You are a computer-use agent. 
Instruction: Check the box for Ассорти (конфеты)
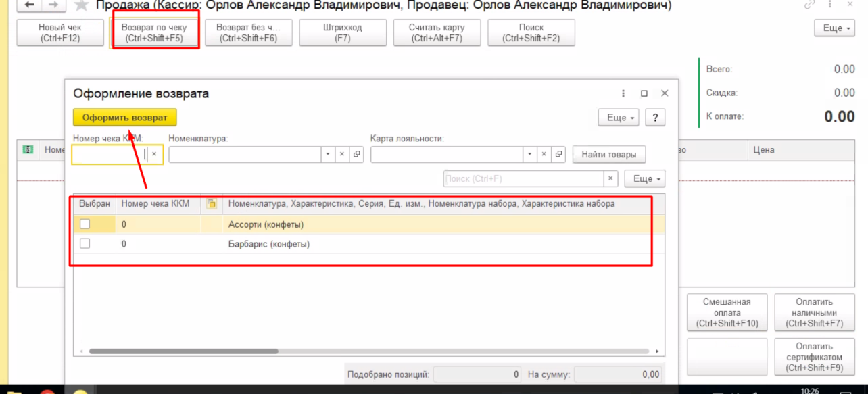(x=85, y=224)
